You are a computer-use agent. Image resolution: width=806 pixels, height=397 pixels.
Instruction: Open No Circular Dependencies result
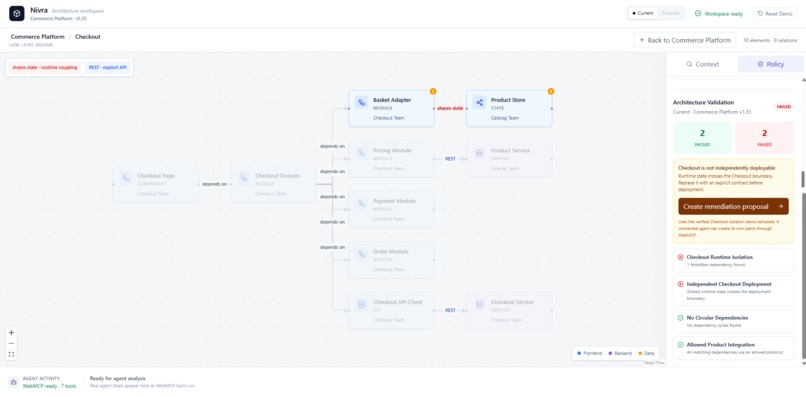734,321
